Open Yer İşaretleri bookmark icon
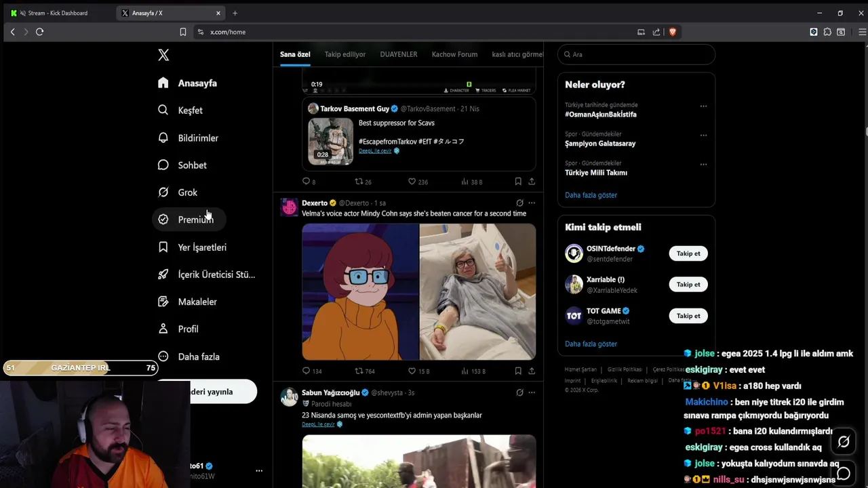 pos(163,247)
